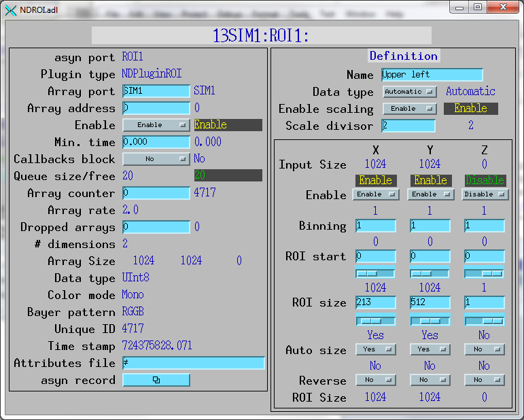Click the X ROI start slider

tap(375, 273)
